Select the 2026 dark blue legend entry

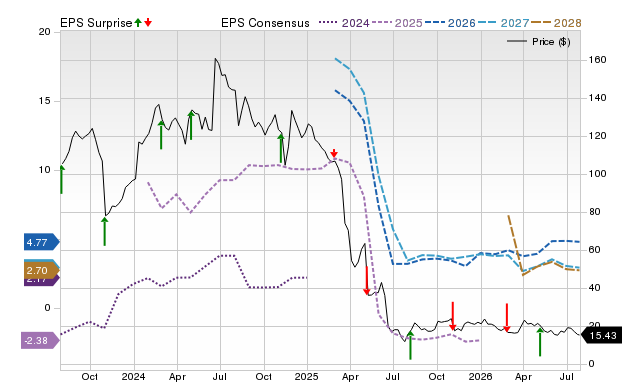[x=450, y=23]
